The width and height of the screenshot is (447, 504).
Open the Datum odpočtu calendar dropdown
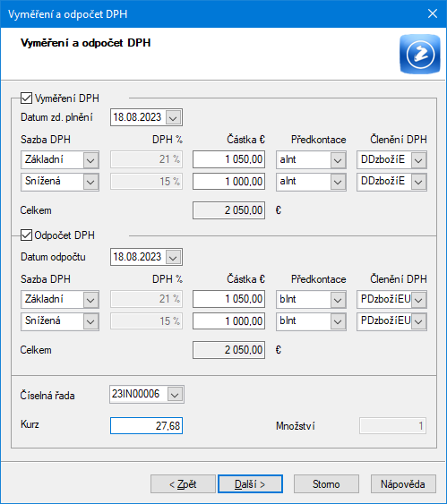pyautogui.click(x=173, y=257)
